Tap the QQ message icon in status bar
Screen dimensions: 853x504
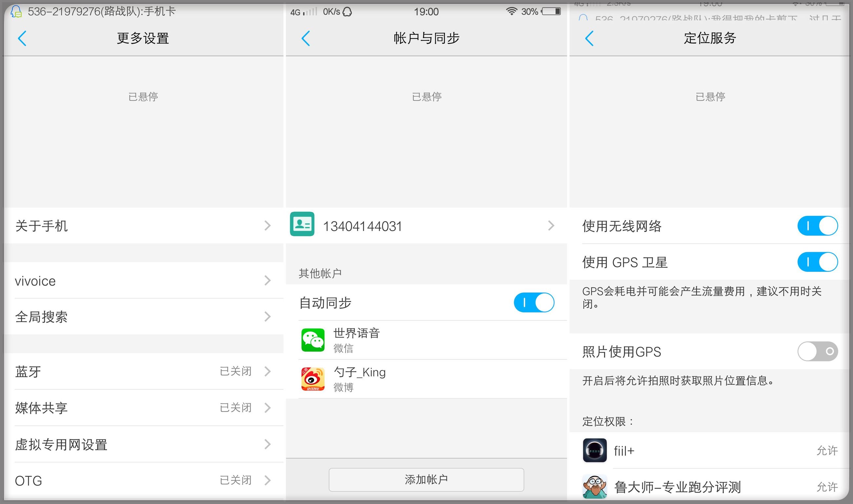(15, 11)
